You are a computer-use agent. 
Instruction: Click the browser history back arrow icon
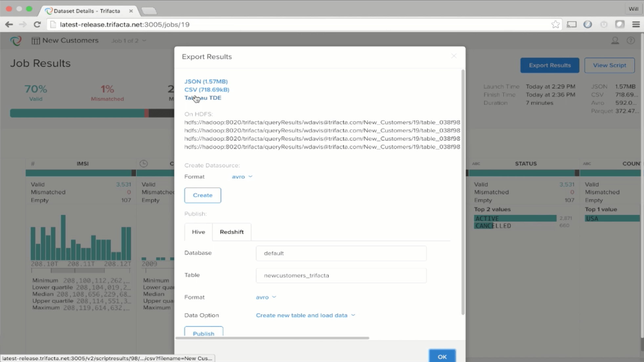(x=10, y=25)
